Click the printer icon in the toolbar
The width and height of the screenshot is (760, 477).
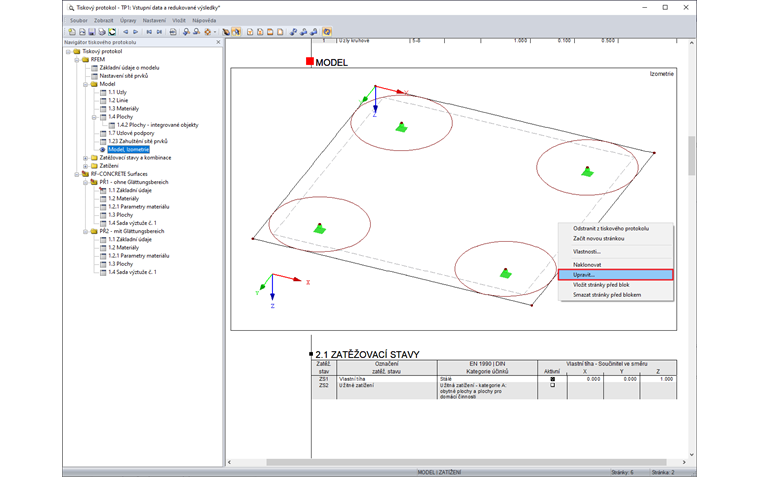tap(102, 32)
